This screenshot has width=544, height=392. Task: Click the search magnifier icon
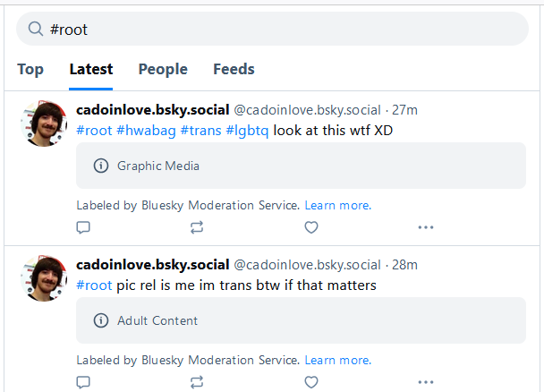(36, 29)
